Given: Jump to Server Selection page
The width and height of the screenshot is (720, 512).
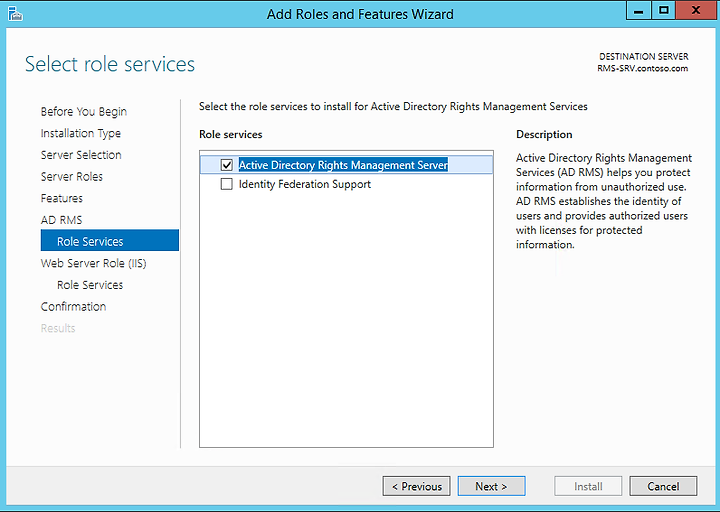Looking at the screenshot, I should point(81,155).
